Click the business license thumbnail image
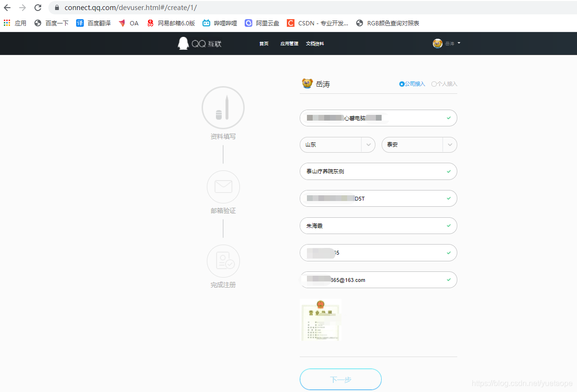The image size is (577, 392). point(321,320)
